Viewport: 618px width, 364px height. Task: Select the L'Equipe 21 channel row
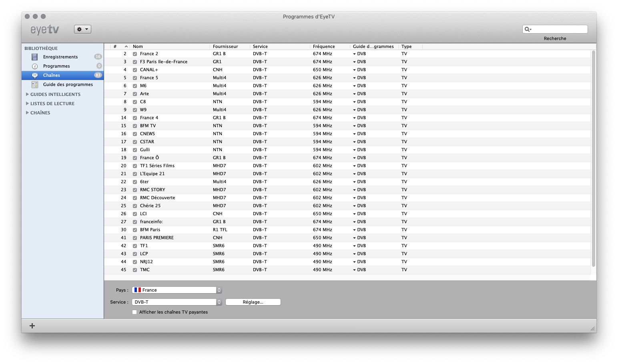point(347,174)
